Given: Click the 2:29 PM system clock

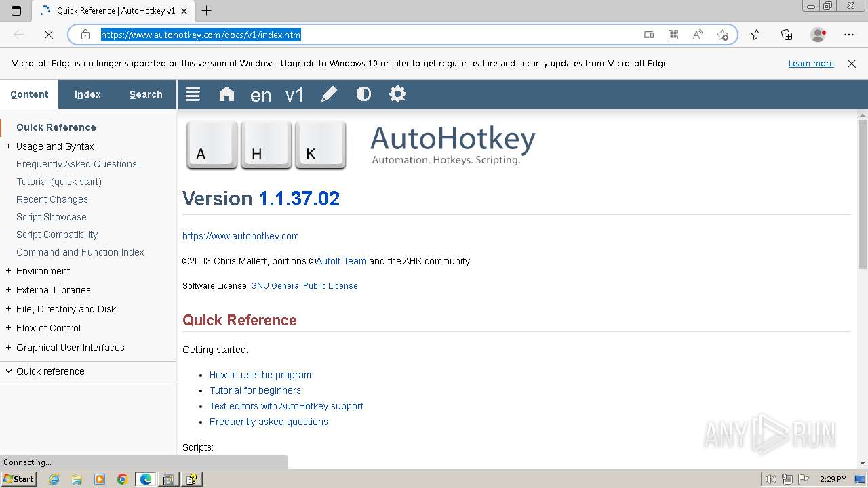Looking at the screenshot, I should pyautogui.click(x=833, y=479).
